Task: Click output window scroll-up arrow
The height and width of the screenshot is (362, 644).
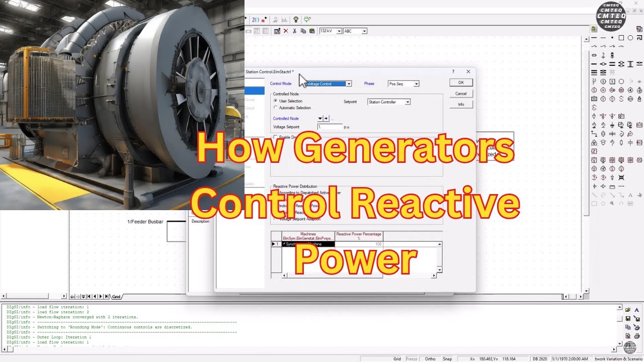Action: click(x=620, y=307)
